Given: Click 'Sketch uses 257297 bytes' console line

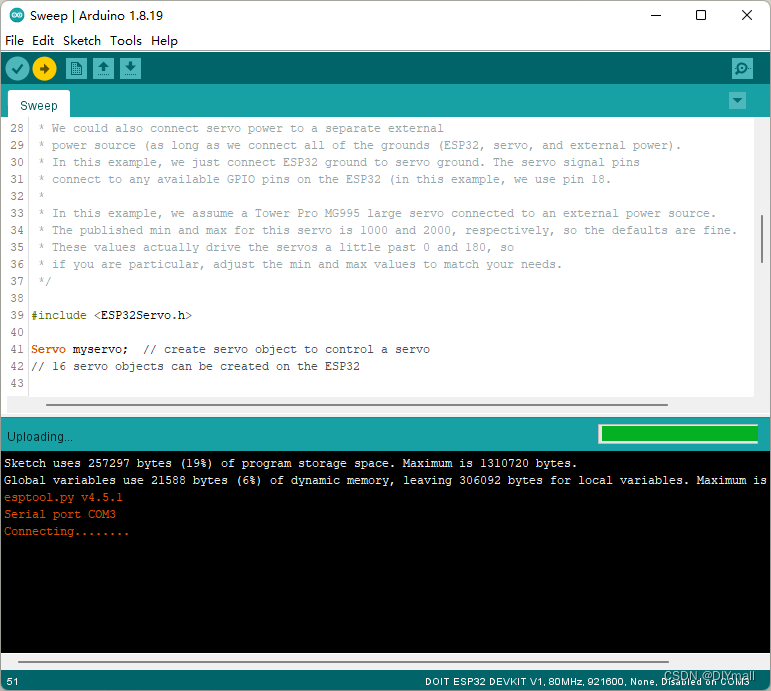Looking at the screenshot, I should click(290, 463).
